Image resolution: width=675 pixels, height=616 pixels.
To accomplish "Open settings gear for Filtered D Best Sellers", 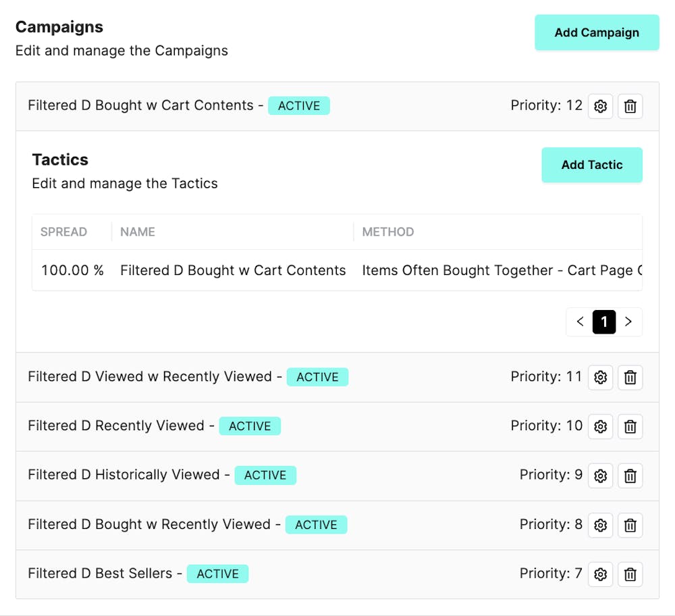I will (600, 574).
